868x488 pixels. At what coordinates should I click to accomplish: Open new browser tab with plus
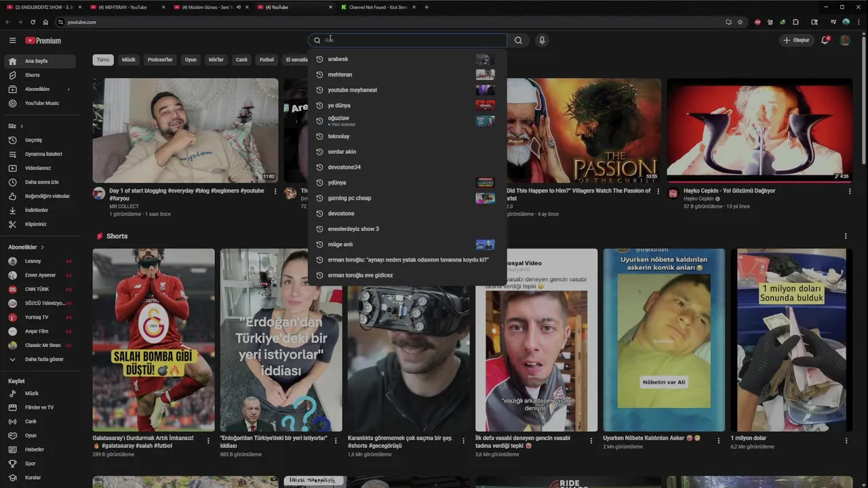(427, 7)
